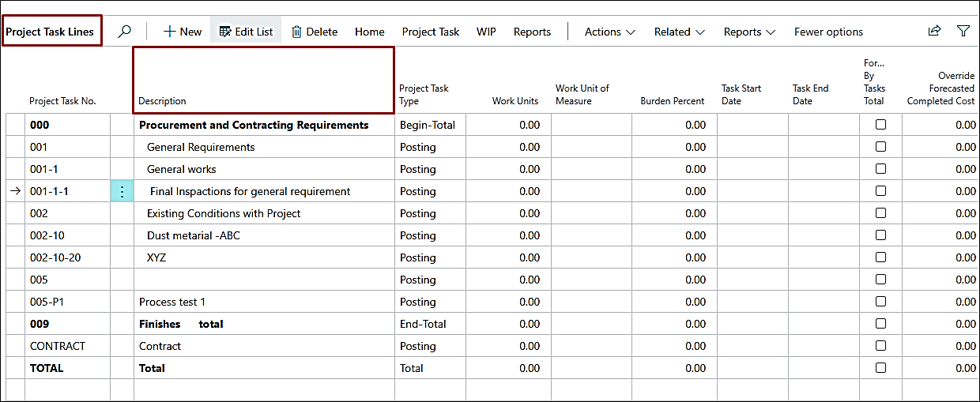Click the search magnifier icon
This screenshot has width=980, height=402.
(x=124, y=32)
